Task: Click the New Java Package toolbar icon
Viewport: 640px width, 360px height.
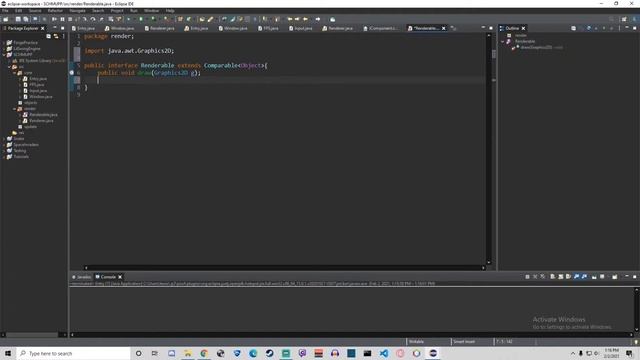Action: click(180, 19)
